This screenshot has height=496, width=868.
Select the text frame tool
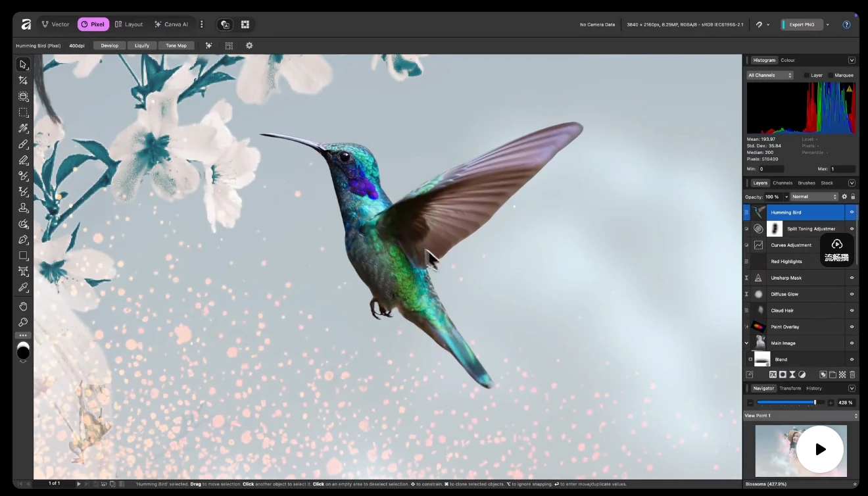coord(23,272)
